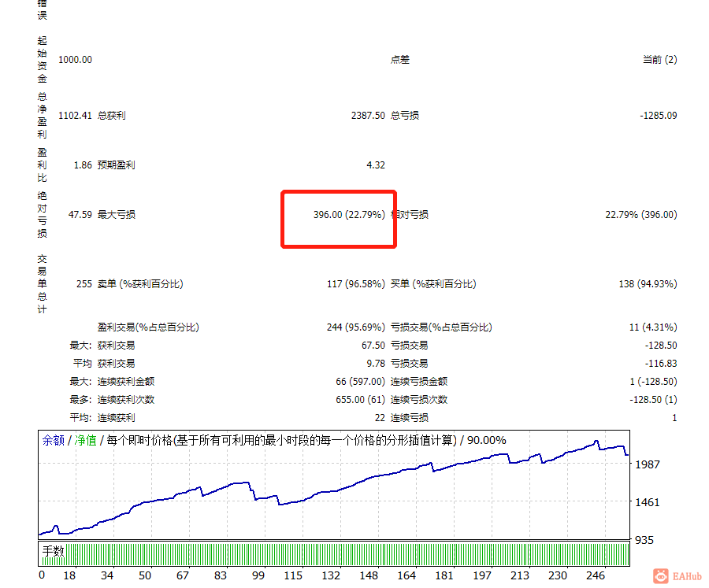
Task: Select the 246 x-axis tick label
Action: [596, 575]
